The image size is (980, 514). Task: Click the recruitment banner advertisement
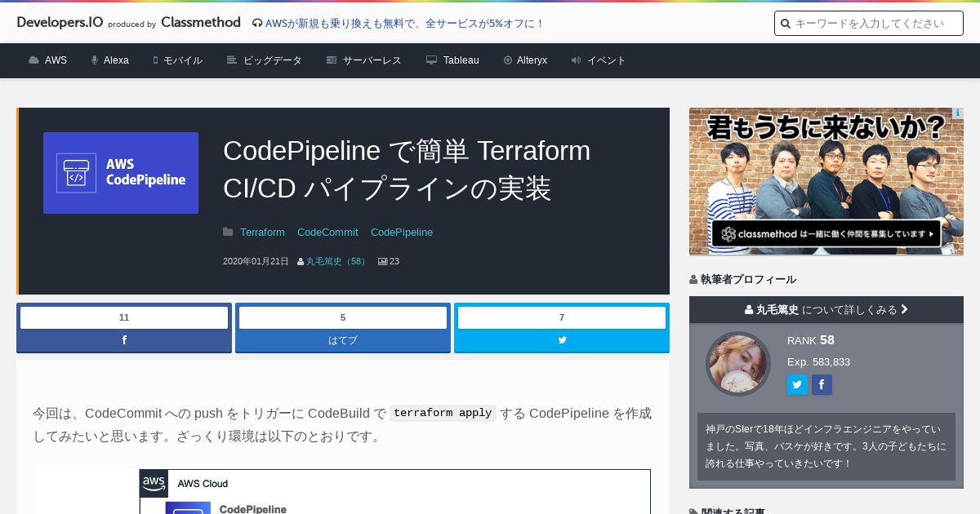point(826,181)
